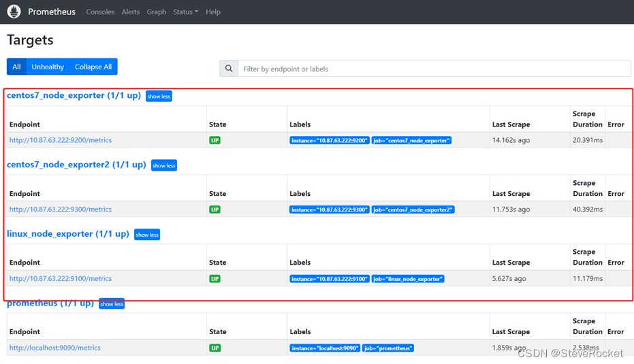Click label job="prometheus"
This screenshot has height=364, width=634.
[388, 348]
